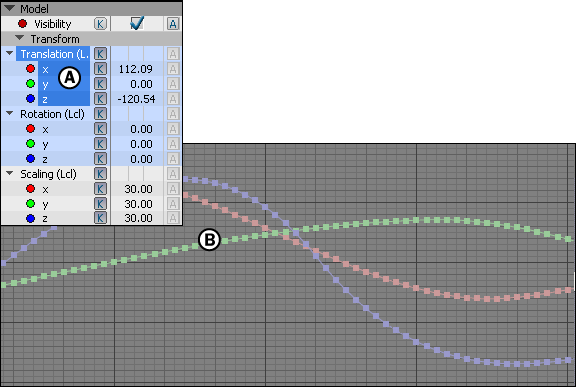This screenshot has height=387, width=576.
Task: Collapse the Model section triangle
Action: pos(10,8)
